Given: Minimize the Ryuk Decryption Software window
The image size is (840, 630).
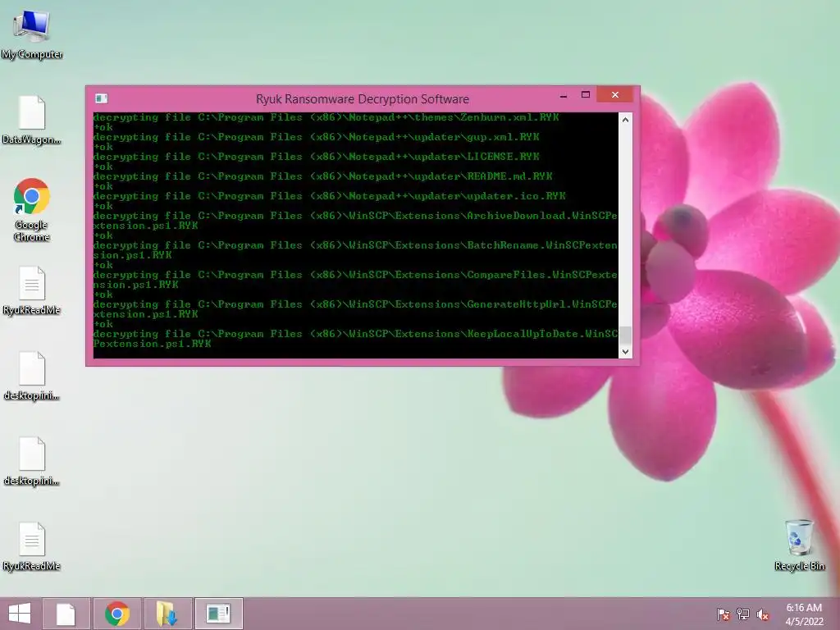Looking at the screenshot, I should 563,95.
